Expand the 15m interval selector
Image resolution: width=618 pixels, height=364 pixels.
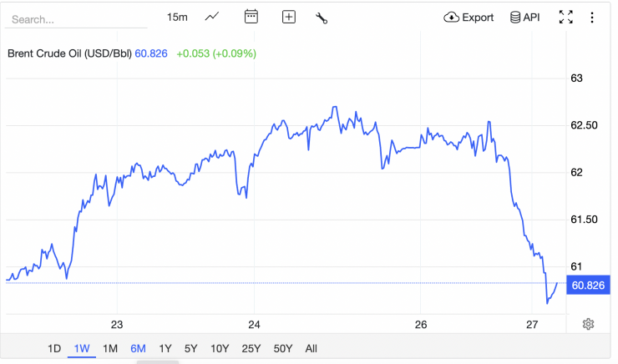click(177, 17)
